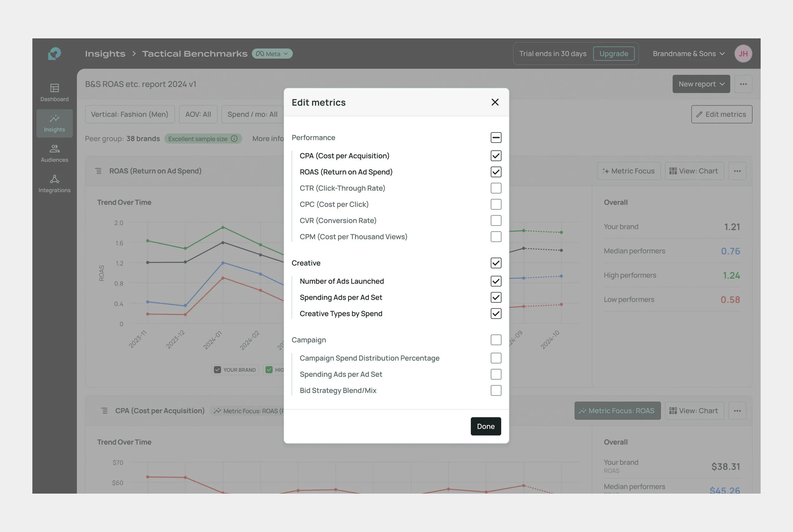Viewport: 793px width, 532px height.
Task: Click the sample size info icon
Action: click(234, 139)
